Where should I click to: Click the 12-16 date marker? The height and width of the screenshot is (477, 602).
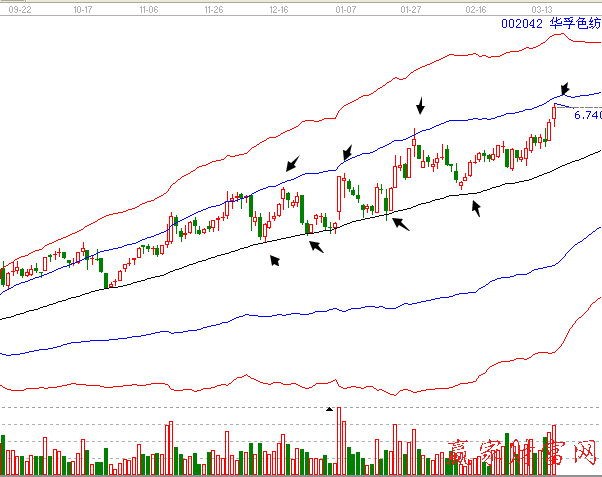(281, 6)
